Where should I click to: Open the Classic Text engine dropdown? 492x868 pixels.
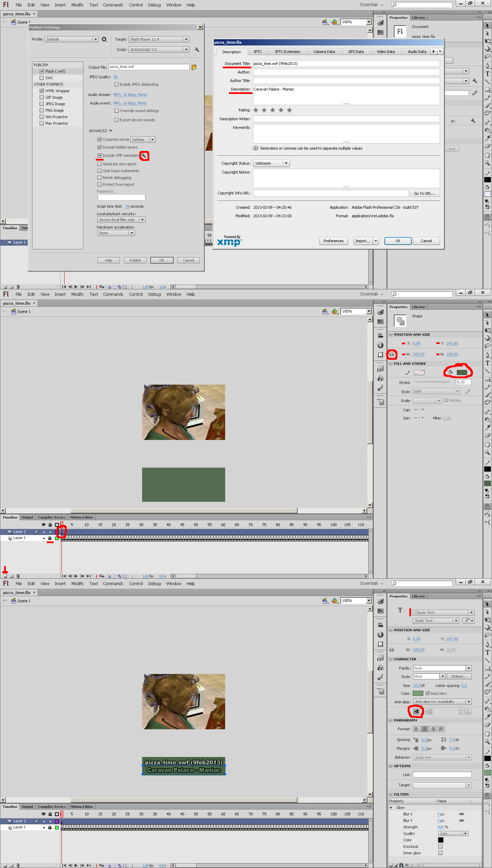pyautogui.click(x=443, y=612)
